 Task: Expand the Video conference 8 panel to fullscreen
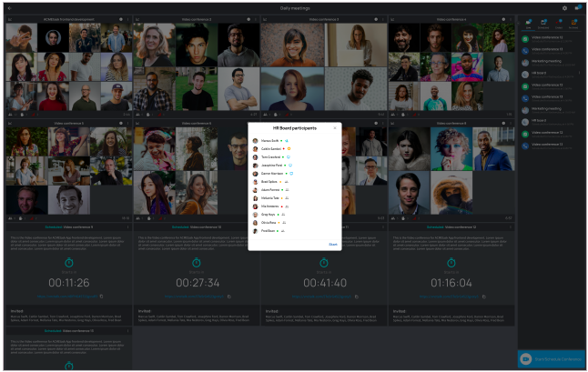coord(392,123)
